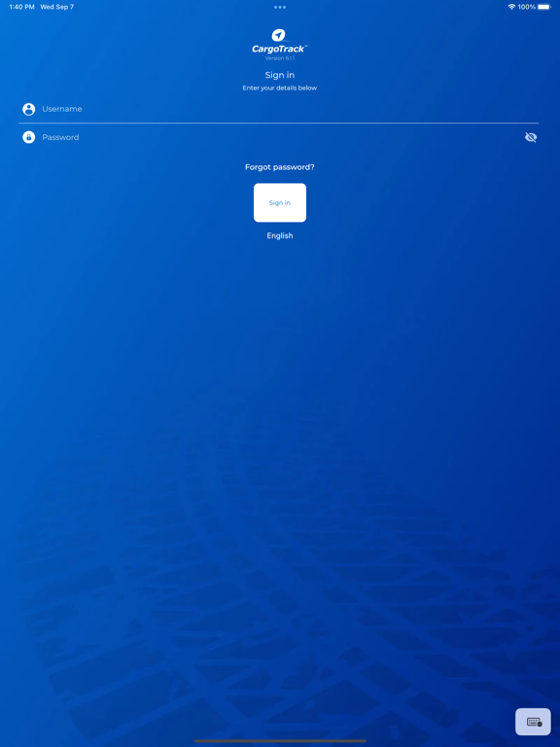Tap the Enter your details below text
This screenshot has width=560, height=747.
click(x=280, y=88)
